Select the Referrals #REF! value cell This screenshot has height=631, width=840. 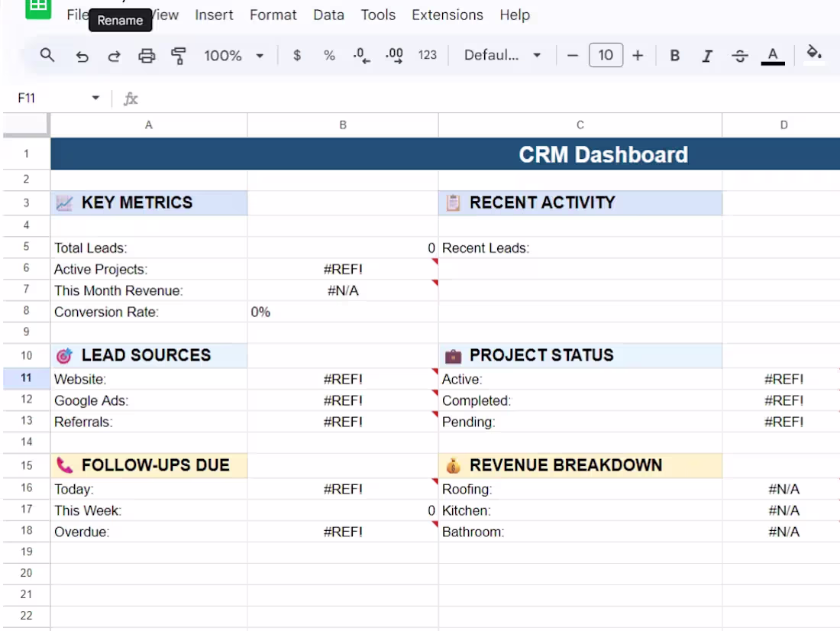coord(343,422)
